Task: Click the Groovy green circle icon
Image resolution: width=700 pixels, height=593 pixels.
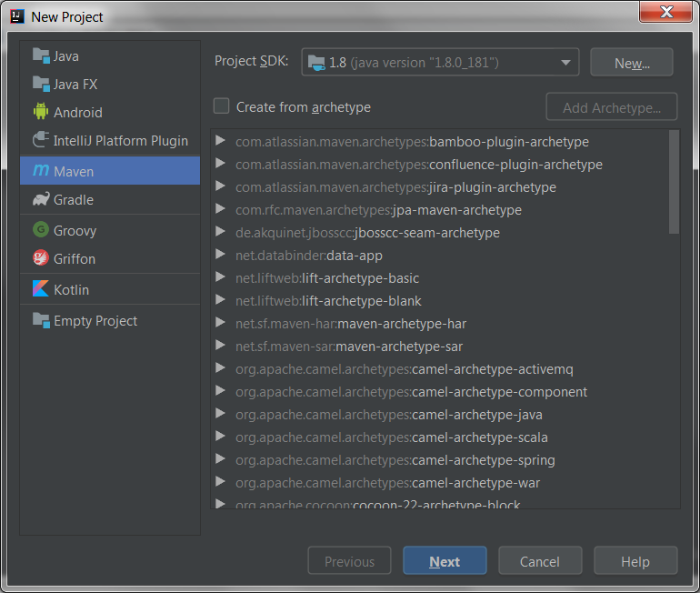Action: point(41,230)
